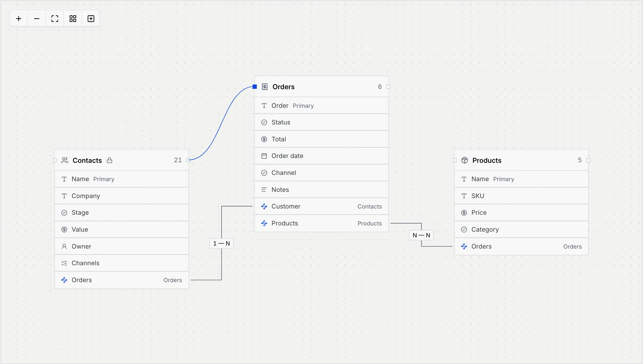Click relation icon on Products' Orders field
This screenshot has height=364, width=643.
(464, 246)
